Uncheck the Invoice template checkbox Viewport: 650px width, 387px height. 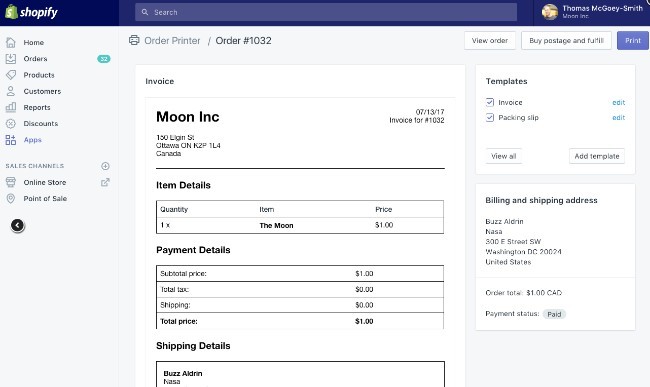coord(490,102)
